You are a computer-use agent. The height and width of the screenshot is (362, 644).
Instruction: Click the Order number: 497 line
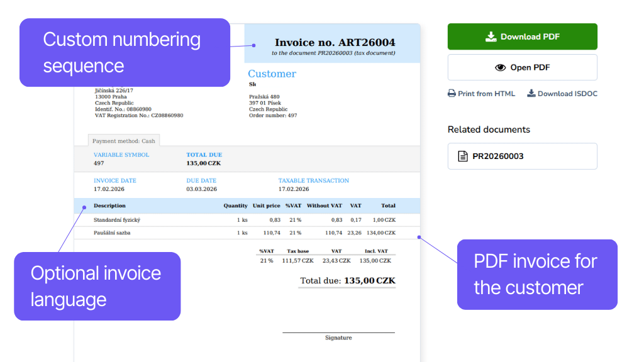pyautogui.click(x=273, y=116)
